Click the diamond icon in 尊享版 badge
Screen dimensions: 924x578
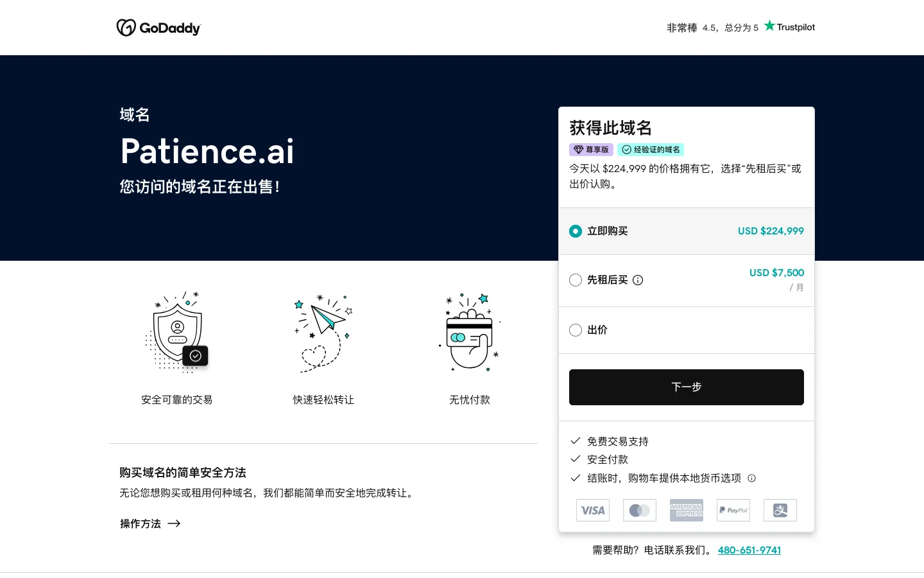(578, 150)
